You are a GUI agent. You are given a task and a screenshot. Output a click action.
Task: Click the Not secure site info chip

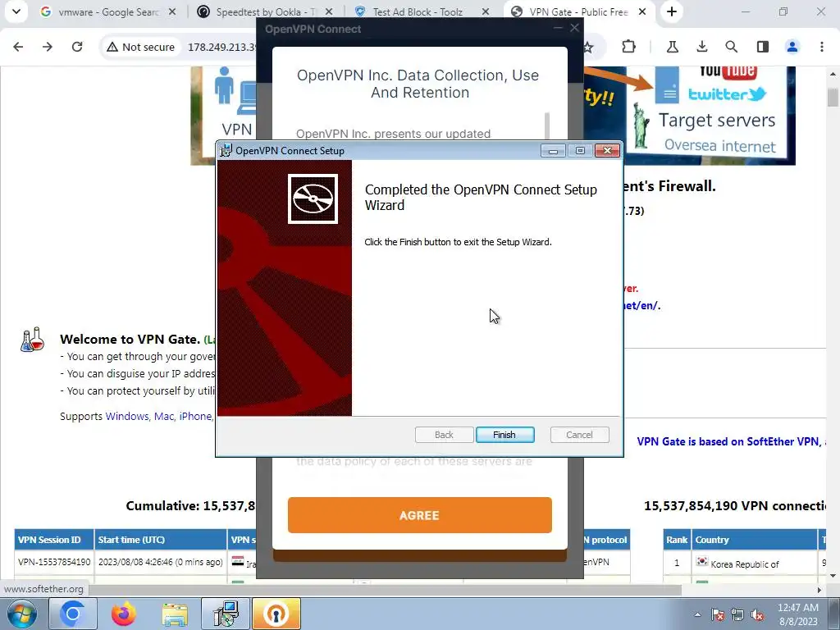point(141,47)
